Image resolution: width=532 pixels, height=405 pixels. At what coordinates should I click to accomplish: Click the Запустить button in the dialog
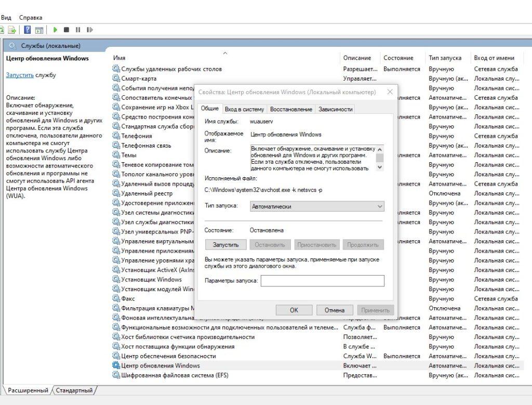[x=225, y=245]
